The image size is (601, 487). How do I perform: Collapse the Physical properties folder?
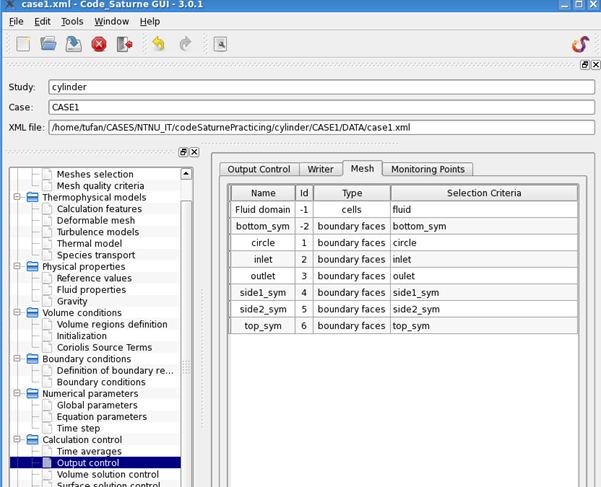[17, 266]
